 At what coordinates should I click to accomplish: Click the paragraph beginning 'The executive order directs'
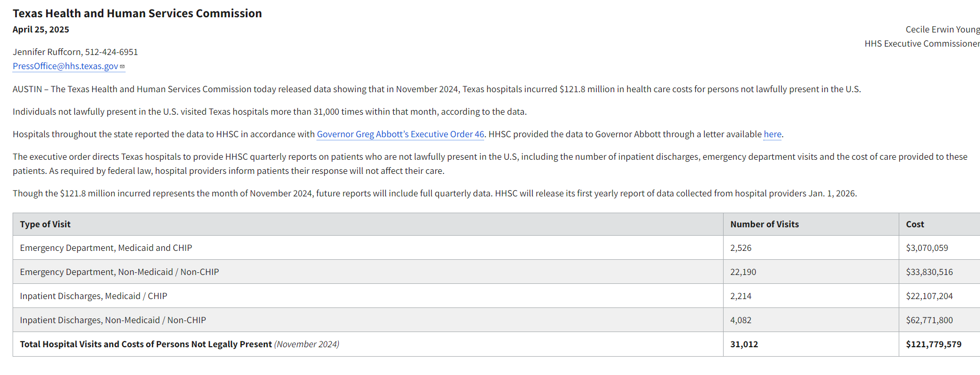pos(490,163)
